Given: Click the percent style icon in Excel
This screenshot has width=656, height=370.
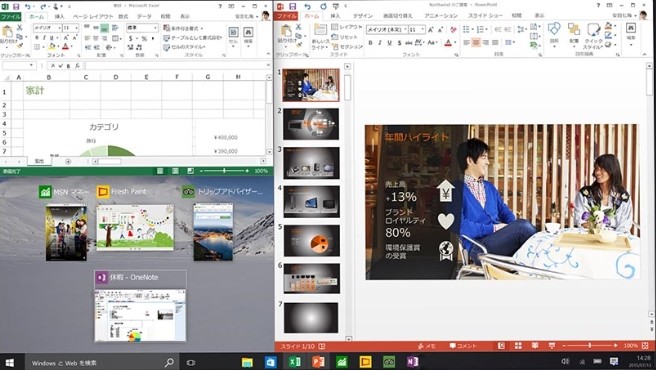Looking at the screenshot, I should (x=144, y=39).
